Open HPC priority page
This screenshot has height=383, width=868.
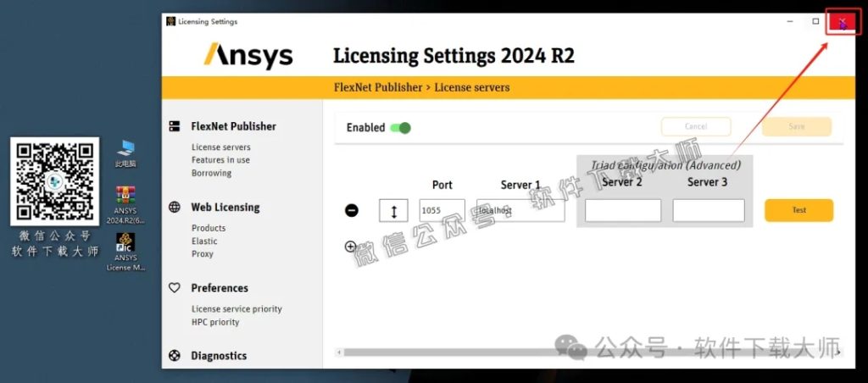point(215,322)
